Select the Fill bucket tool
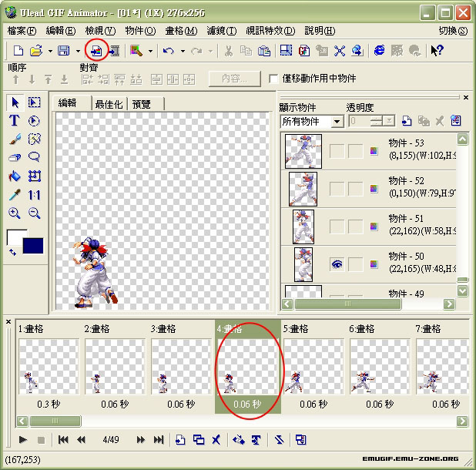The image size is (476, 470). (x=15, y=176)
